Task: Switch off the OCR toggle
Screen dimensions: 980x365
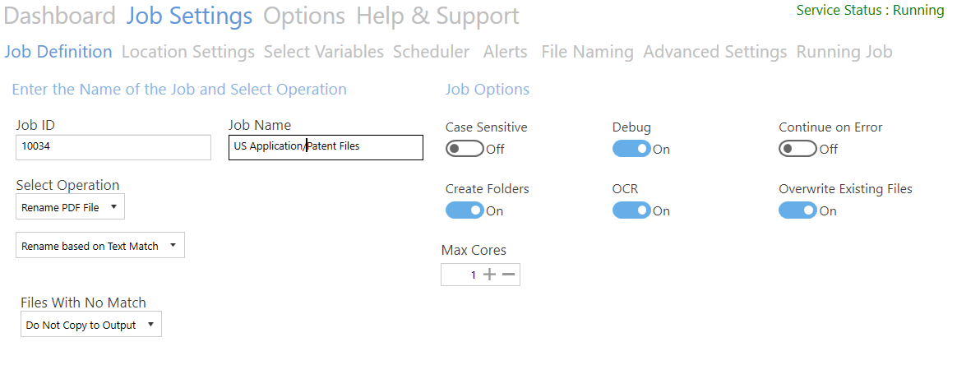Action: pos(631,210)
